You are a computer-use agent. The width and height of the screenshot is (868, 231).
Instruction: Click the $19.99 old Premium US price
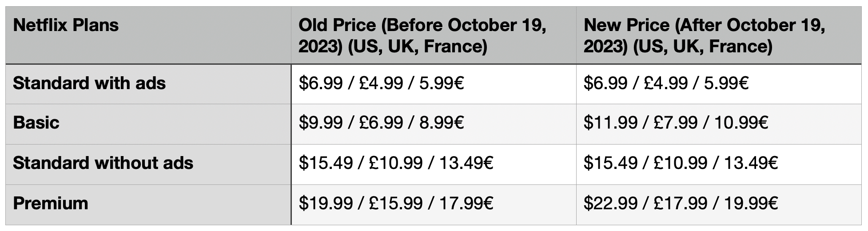tap(326, 204)
